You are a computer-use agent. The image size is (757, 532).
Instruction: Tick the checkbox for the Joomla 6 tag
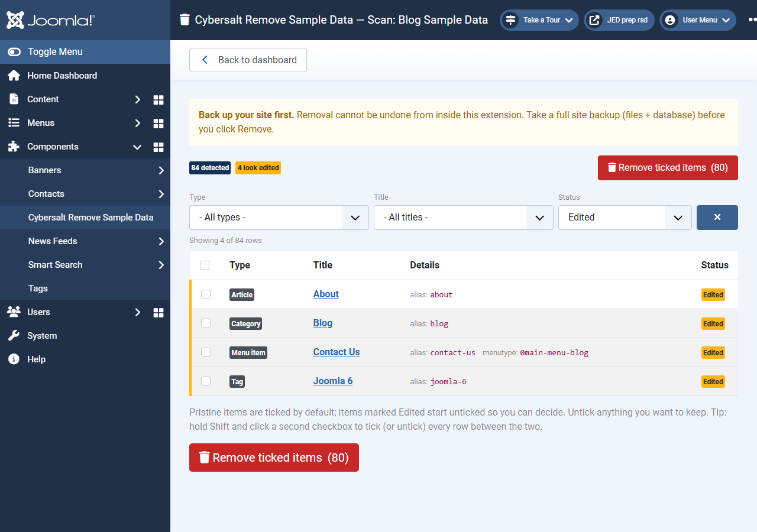tap(206, 381)
